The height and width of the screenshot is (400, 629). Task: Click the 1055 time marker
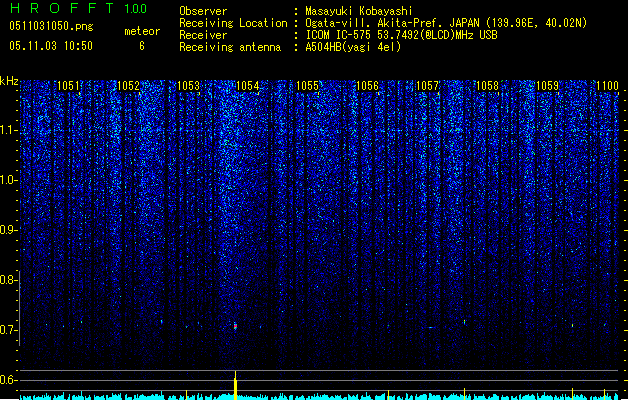(308, 86)
